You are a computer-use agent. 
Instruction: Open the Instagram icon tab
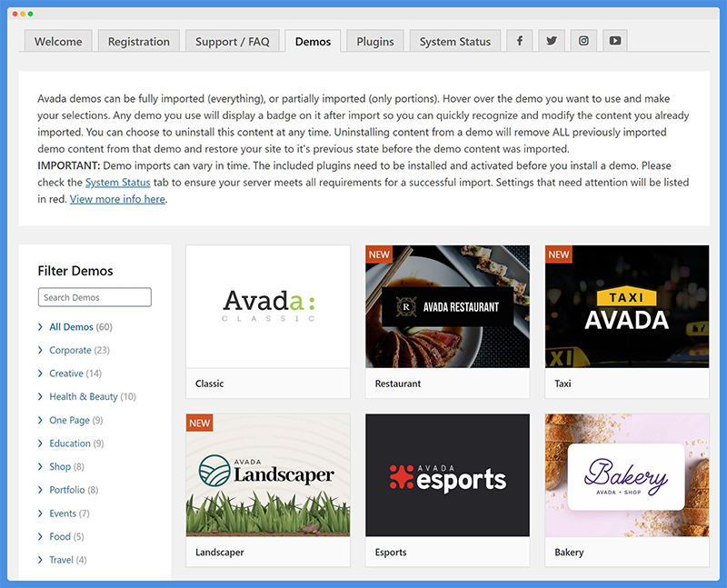[x=583, y=41]
